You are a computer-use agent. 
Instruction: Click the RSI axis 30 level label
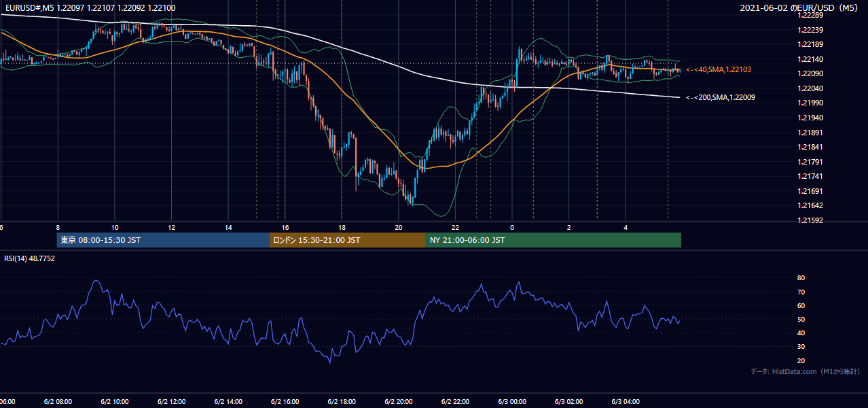click(801, 347)
